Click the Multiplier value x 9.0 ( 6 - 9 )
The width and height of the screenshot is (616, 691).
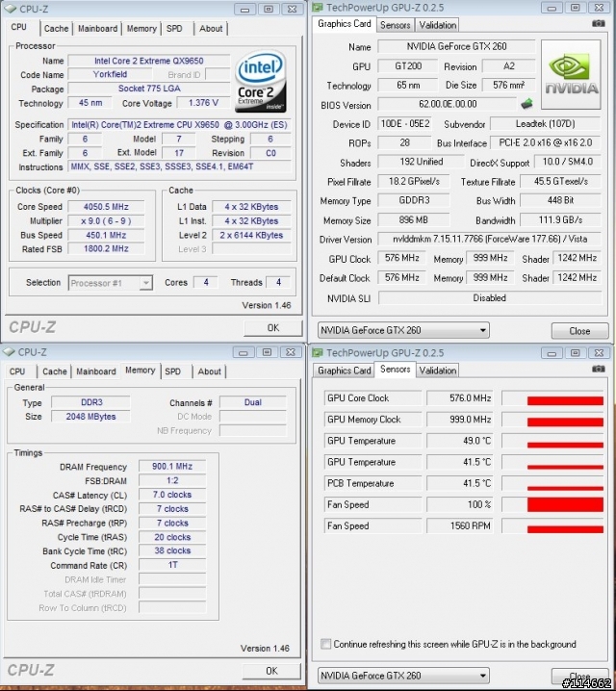(x=106, y=220)
